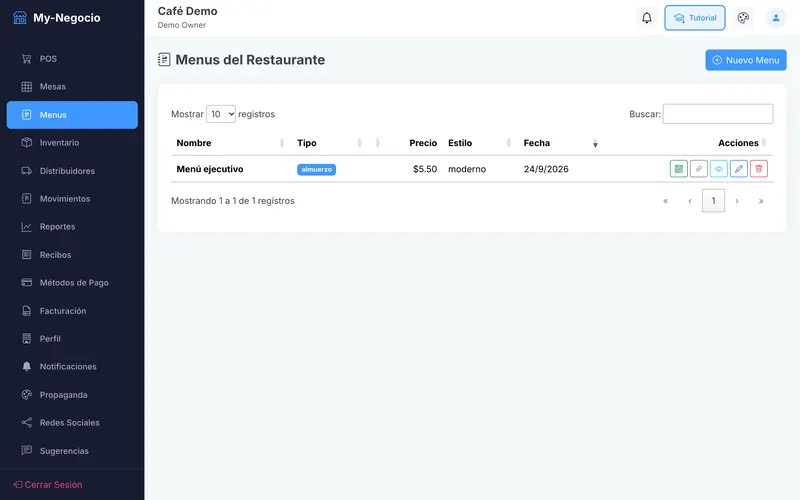Open POS from the sidebar
Image resolution: width=800 pixels, height=500 pixels.
click(72, 59)
